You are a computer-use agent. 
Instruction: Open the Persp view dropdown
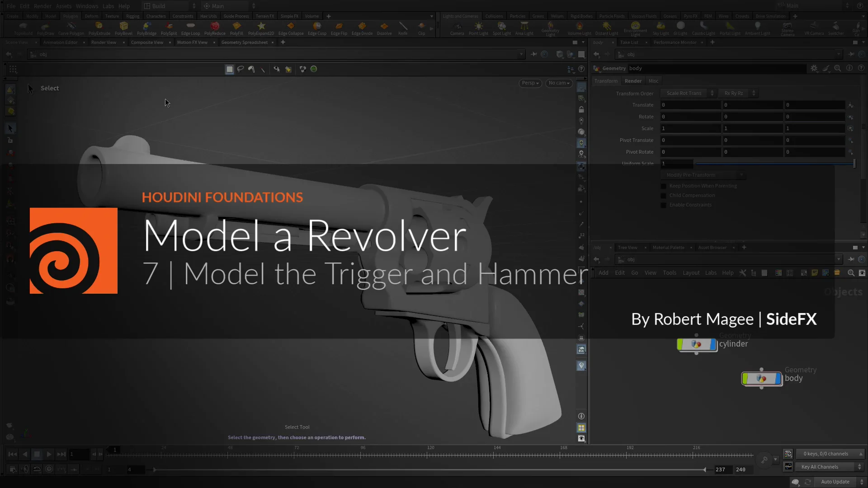pyautogui.click(x=530, y=83)
